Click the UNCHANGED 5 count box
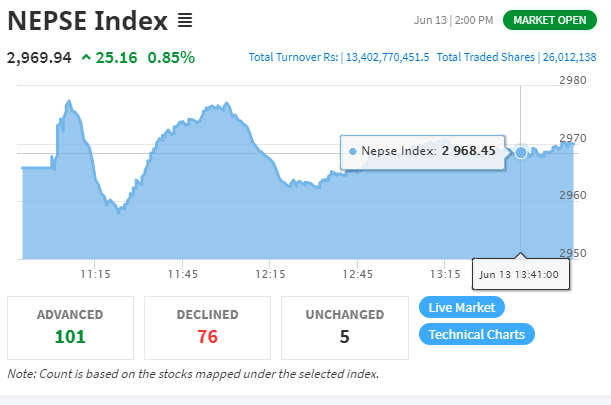The width and height of the screenshot is (611, 405). (x=345, y=328)
